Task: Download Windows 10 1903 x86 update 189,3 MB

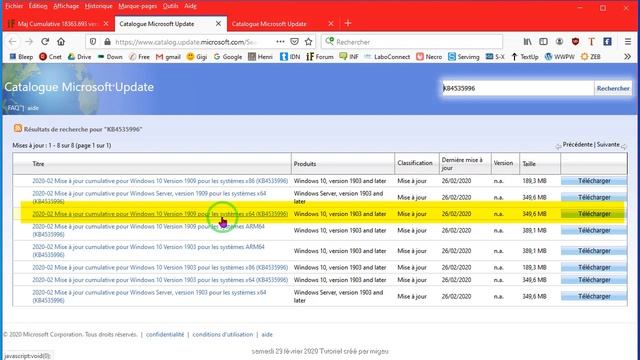Action: pyautogui.click(x=594, y=267)
